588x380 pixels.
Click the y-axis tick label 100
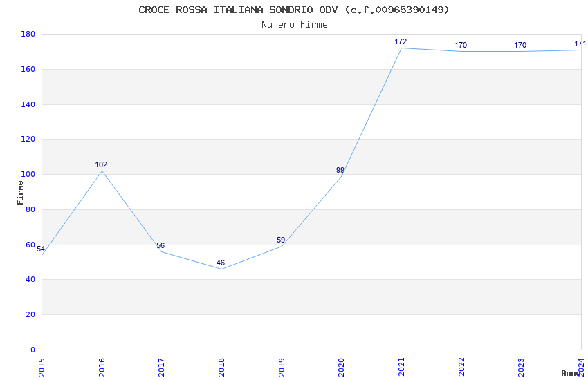pyautogui.click(x=28, y=175)
